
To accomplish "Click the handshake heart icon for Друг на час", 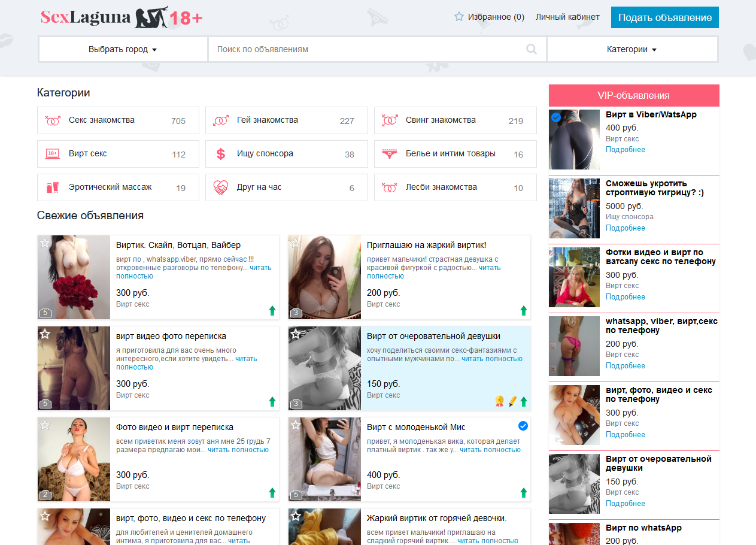I will point(221,188).
